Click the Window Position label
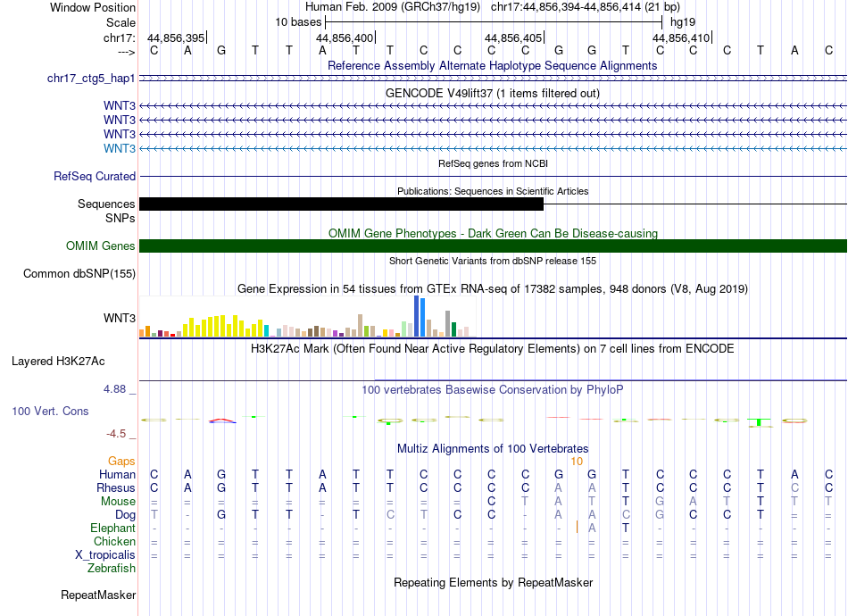 93,7
